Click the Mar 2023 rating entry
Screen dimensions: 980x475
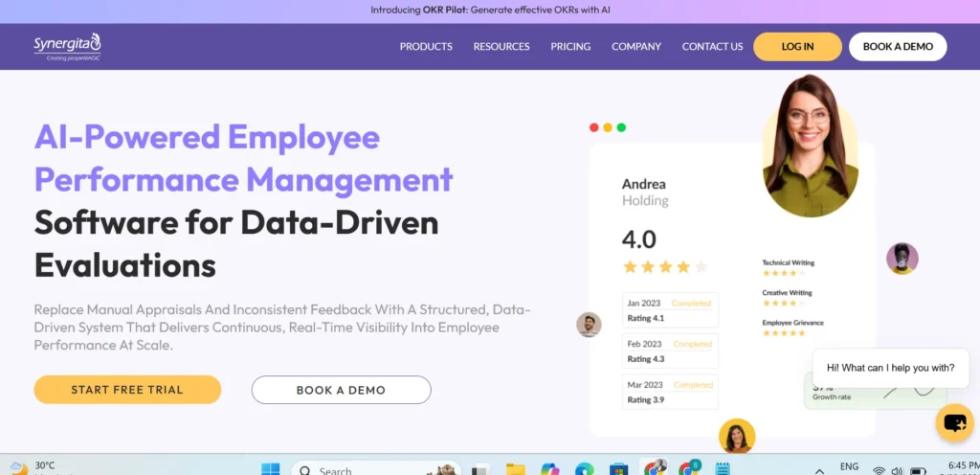(670, 392)
